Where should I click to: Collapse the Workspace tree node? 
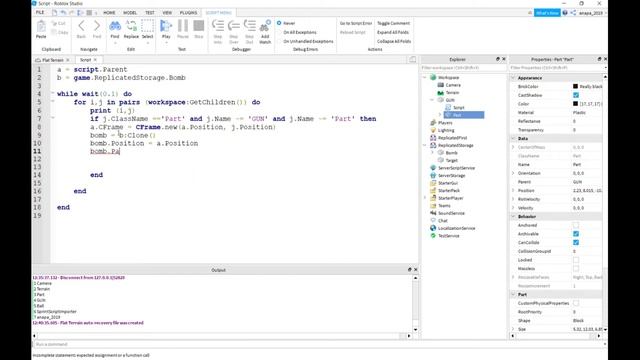click(x=424, y=77)
